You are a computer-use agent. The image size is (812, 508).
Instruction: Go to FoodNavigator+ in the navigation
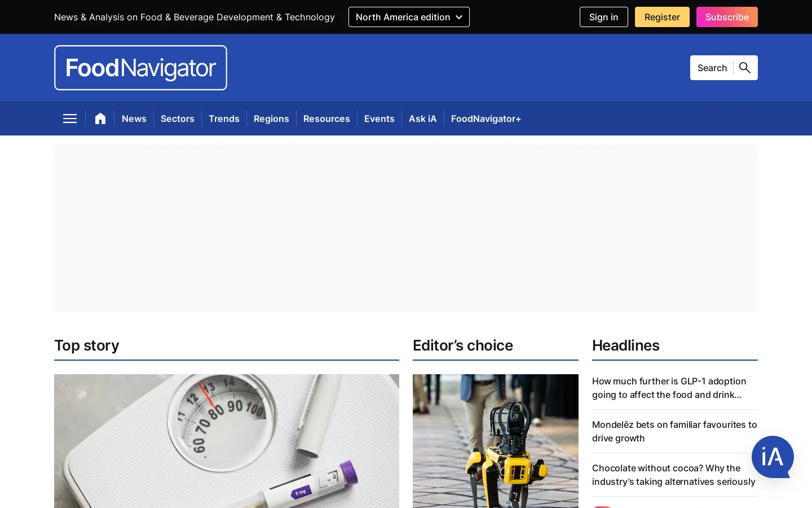(486, 119)
